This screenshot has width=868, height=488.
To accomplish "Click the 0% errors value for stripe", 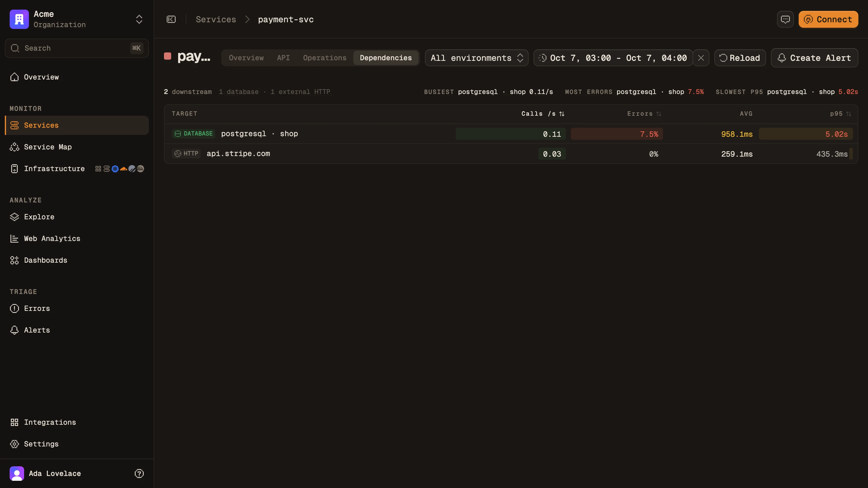I will tap(654, 154).
